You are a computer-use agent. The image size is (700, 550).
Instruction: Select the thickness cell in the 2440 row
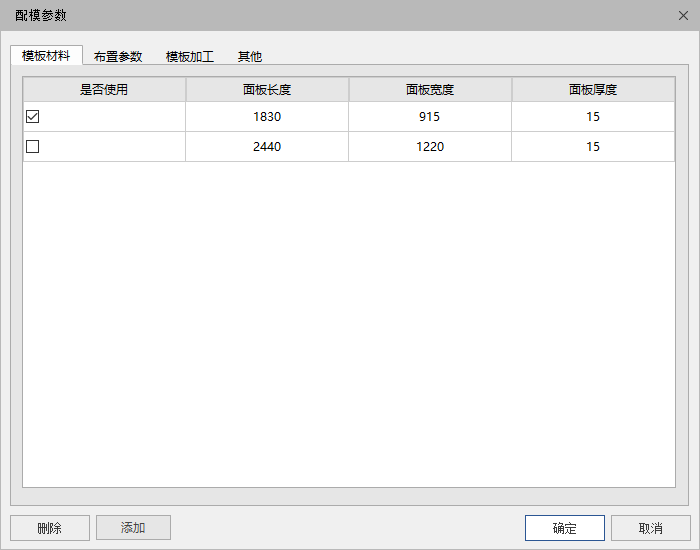593,146
